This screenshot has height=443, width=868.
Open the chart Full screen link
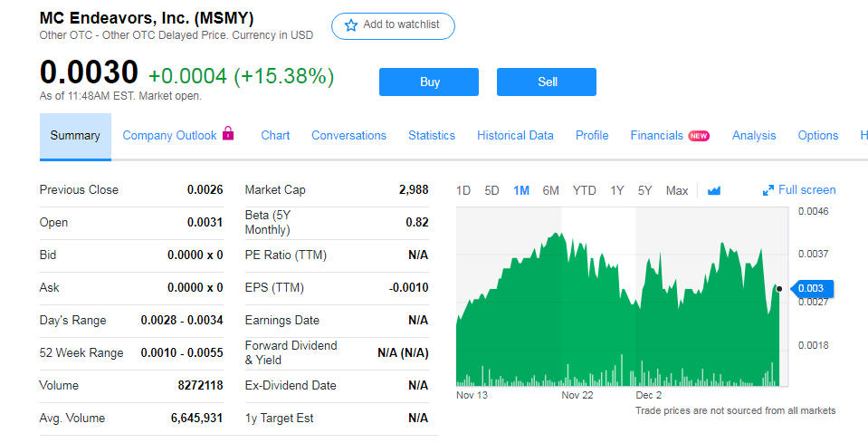pyautogui.click(x=799, y=190)
